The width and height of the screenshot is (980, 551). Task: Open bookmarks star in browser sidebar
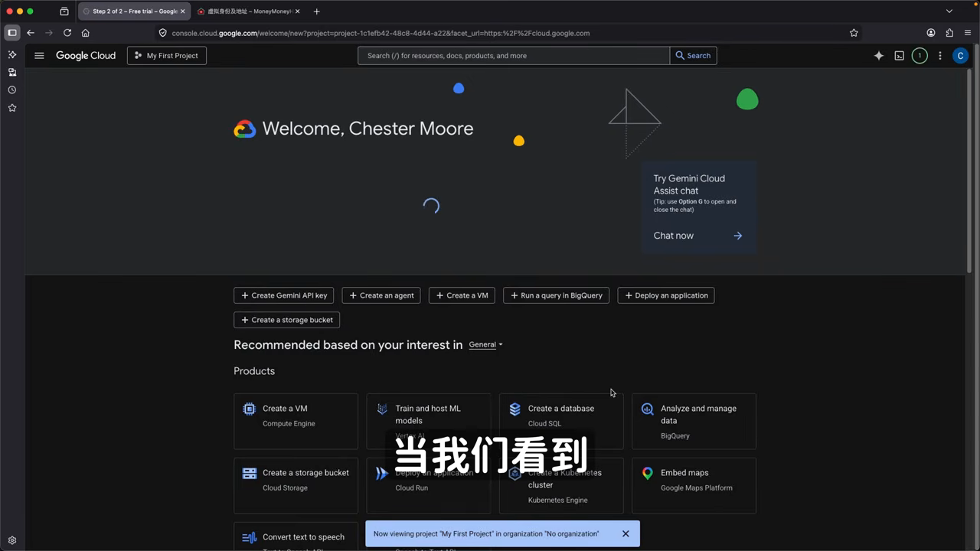tap(12, 108)
